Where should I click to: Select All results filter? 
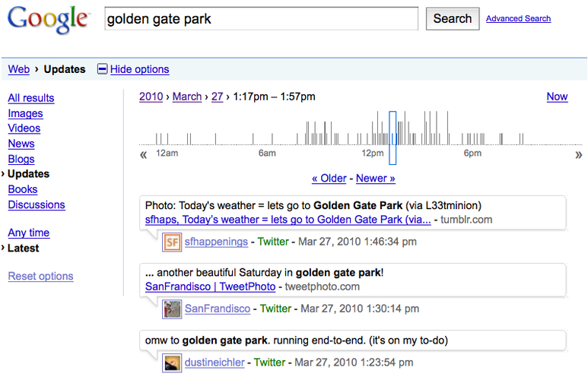tap(31, 98)
